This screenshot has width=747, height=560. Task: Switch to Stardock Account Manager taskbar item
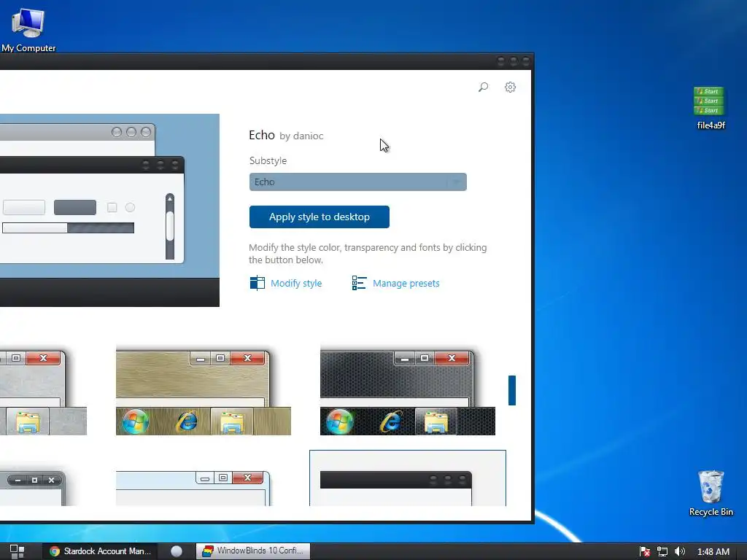coord(101,551)
